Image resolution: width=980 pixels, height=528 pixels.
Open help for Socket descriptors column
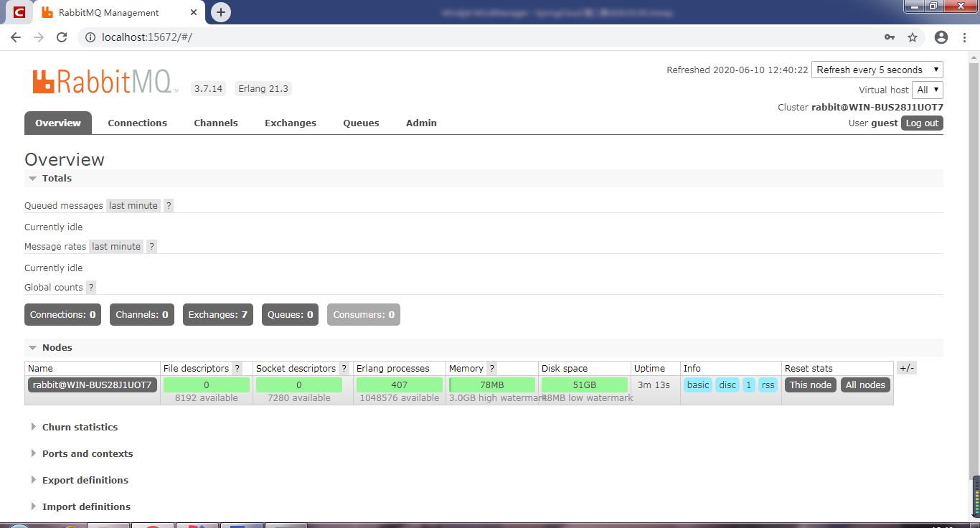tap(344, 368)
